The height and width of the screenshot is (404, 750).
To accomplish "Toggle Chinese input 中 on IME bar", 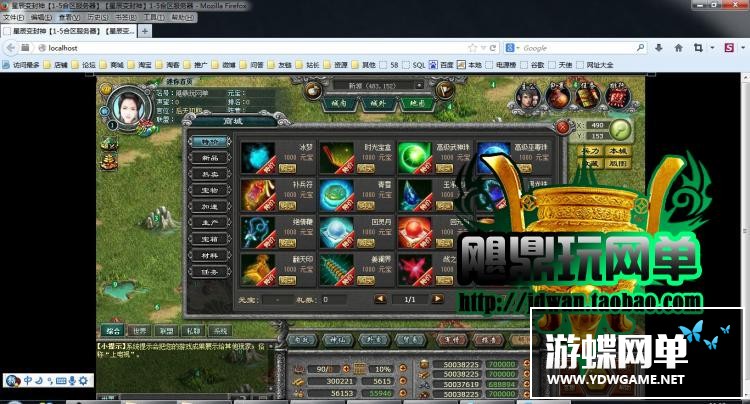I will 28,381.
